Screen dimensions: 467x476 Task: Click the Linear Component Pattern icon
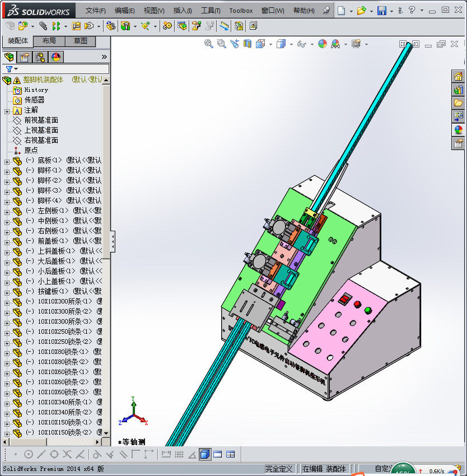point(56,26)
